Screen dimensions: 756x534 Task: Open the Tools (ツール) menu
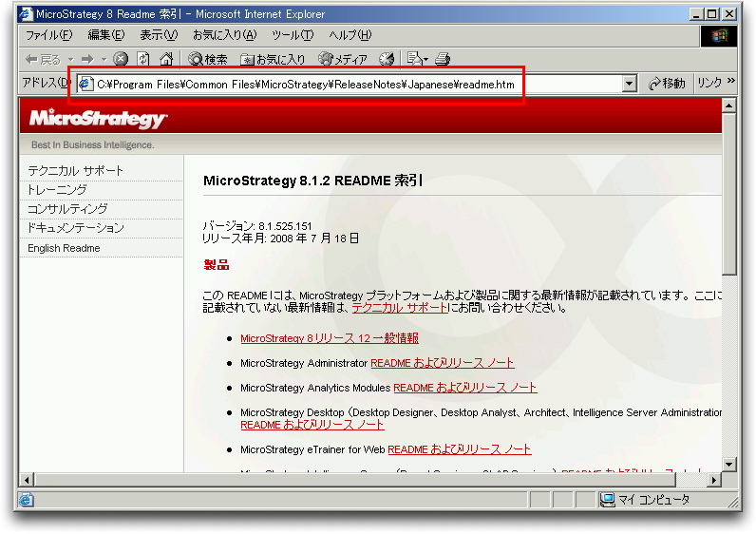(293, 35)
